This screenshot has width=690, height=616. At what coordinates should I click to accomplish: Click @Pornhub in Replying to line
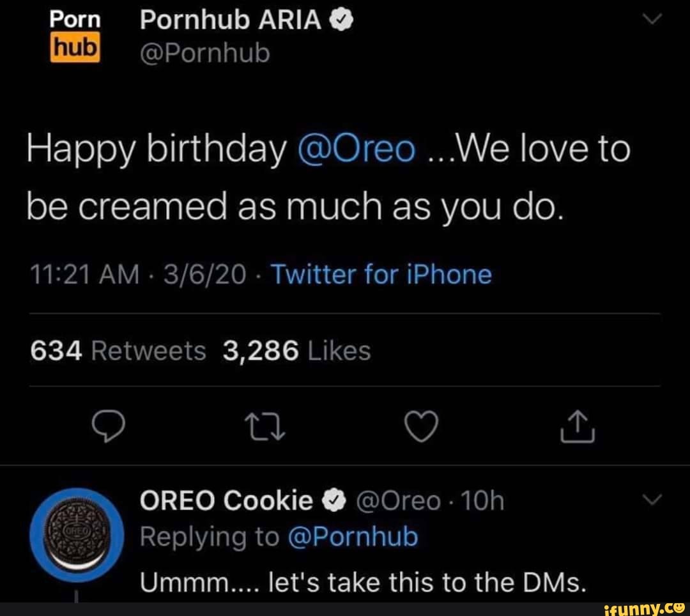353,537
